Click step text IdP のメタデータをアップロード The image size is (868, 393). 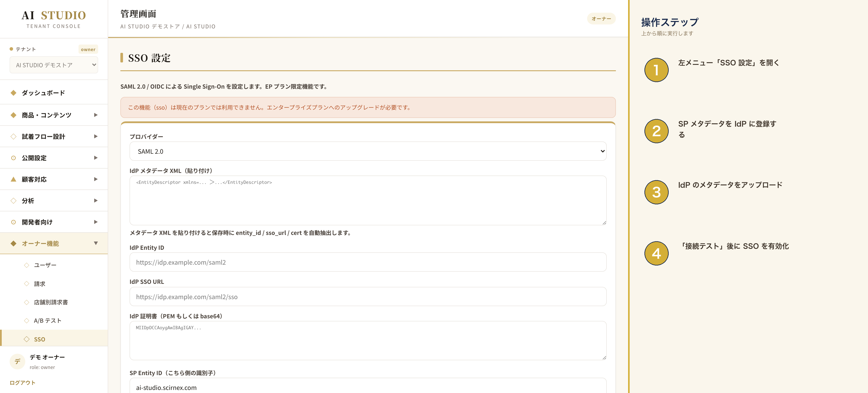click(730, 185)
